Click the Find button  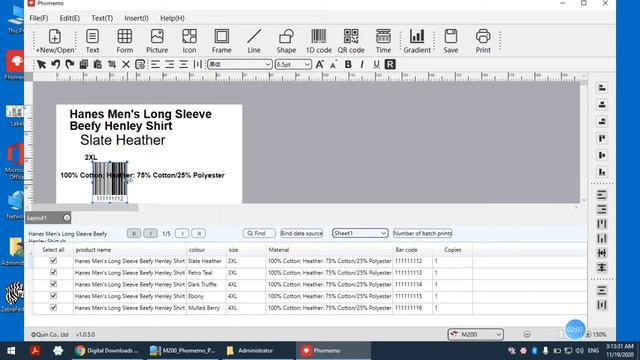click(x=259, y=233)
